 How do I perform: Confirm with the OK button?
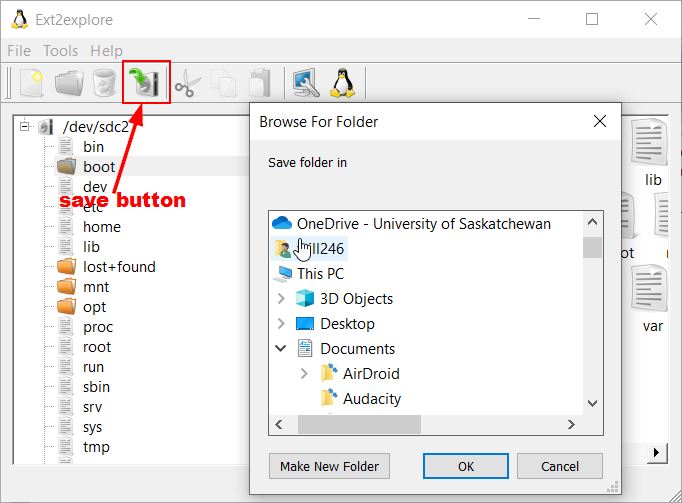point(466,466)
